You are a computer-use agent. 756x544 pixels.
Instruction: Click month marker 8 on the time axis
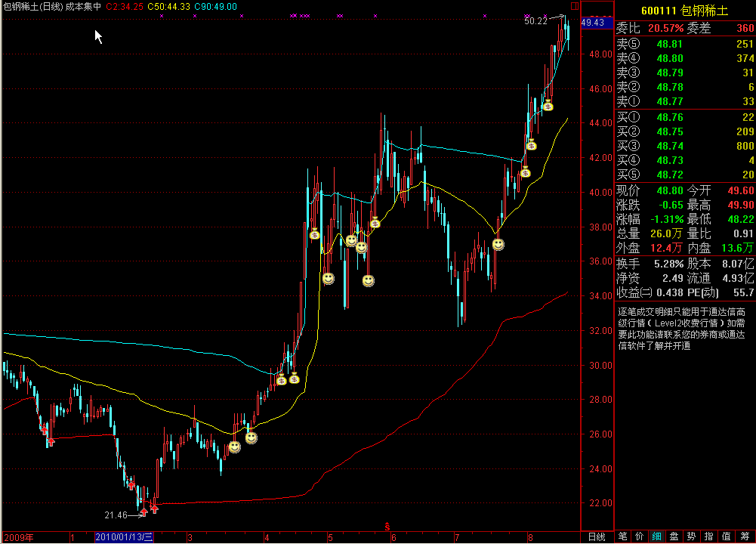pos(530,537)
